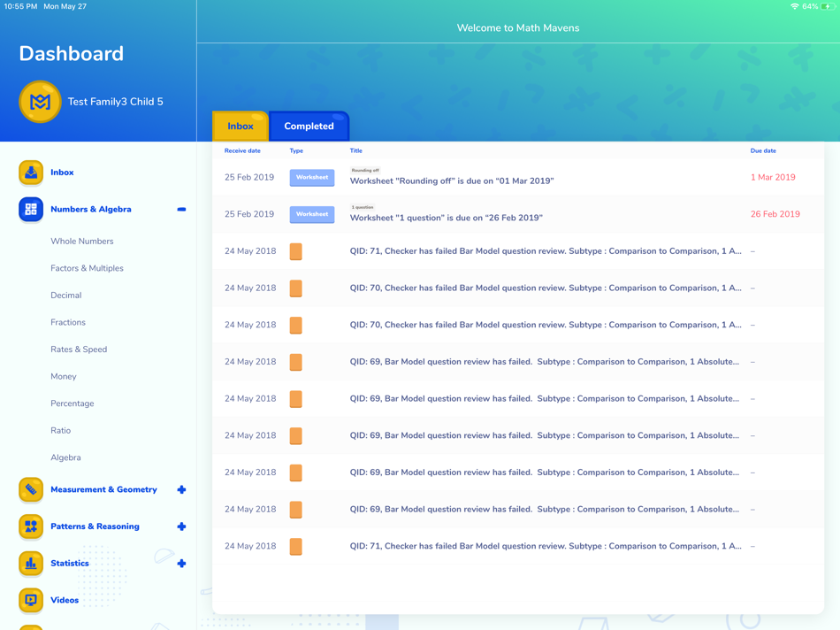Open the Inbox sidebar icon
The height and width of the screenshot is (630, 840).
31,173
